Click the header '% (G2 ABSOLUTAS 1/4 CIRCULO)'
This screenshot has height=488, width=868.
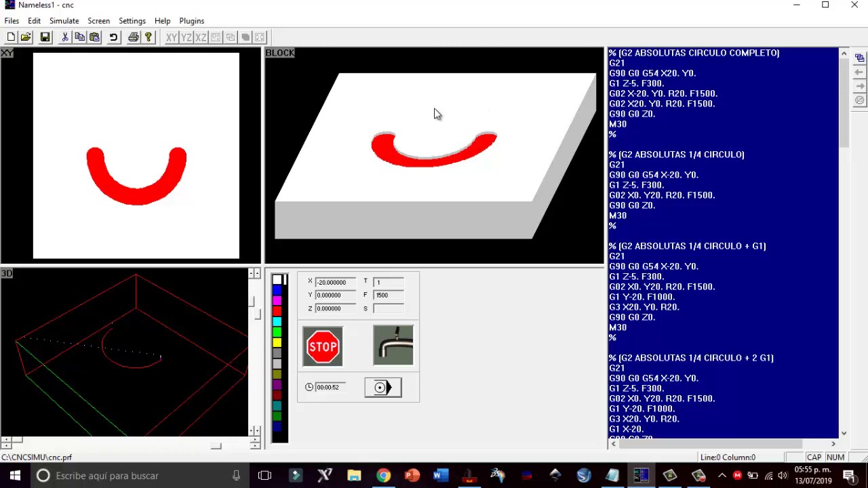[676, 155]
